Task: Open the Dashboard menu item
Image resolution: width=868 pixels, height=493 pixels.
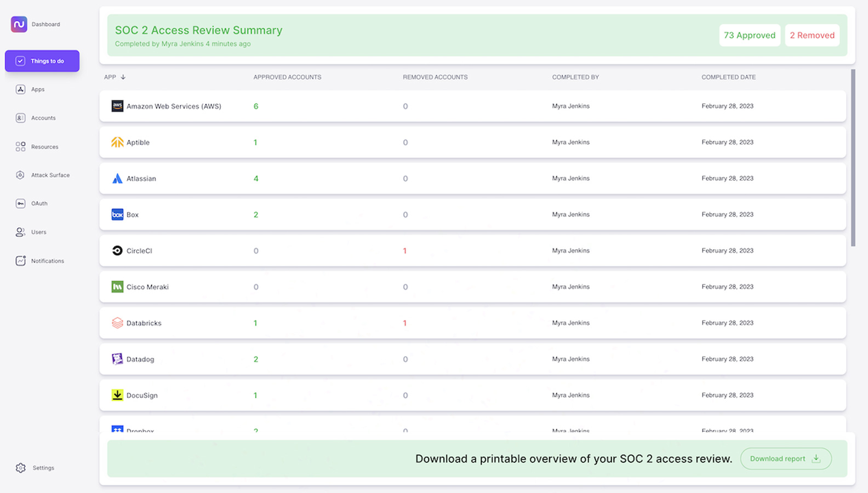Action: click(x=46, y=24)
